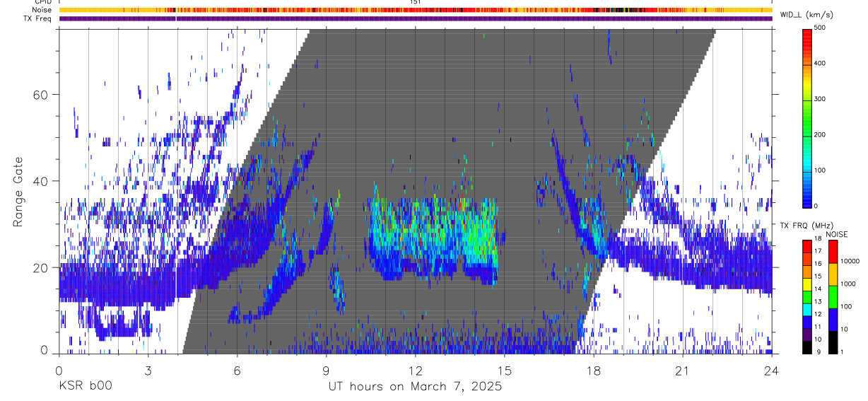868x401 pixels.
Task: Click the purple TX Freq strip above plot
Action: pyautogui.click(x=415, y=18)
